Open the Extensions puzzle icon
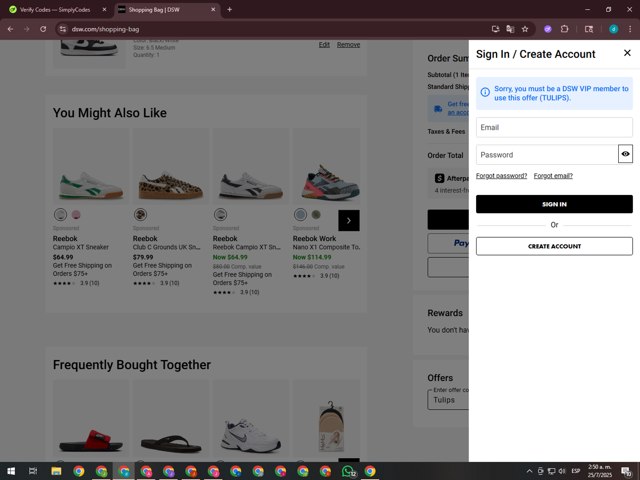 click(564, 29)
